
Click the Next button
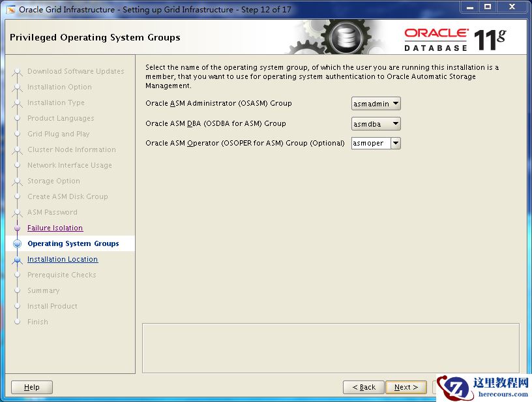click(x=406, y=387)
